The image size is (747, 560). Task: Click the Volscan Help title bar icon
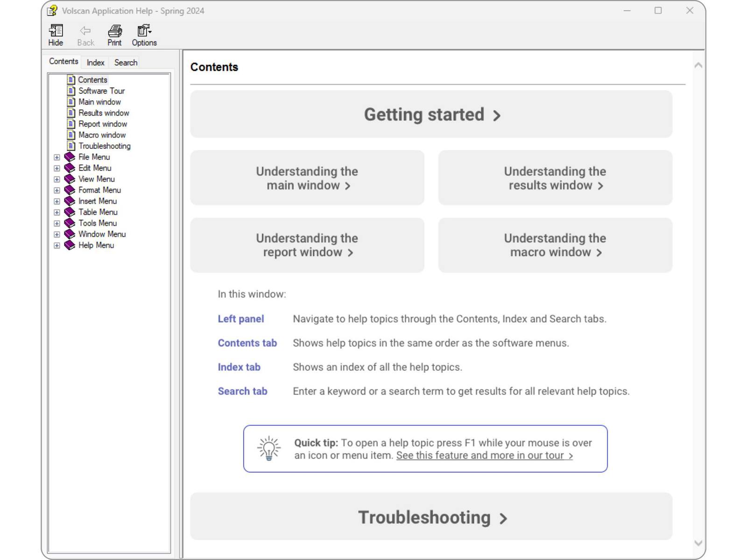pos(52,10)
